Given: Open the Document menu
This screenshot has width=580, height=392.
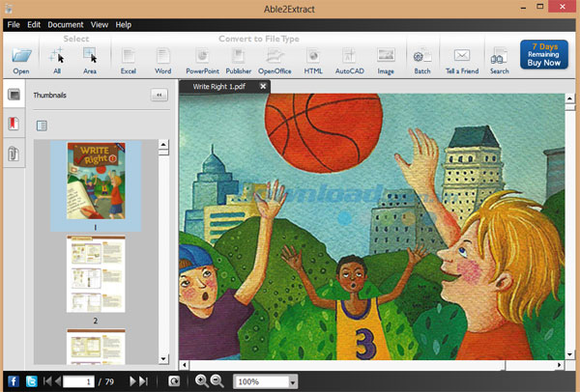Looking at the screenshot, I should tap(66, 24).
